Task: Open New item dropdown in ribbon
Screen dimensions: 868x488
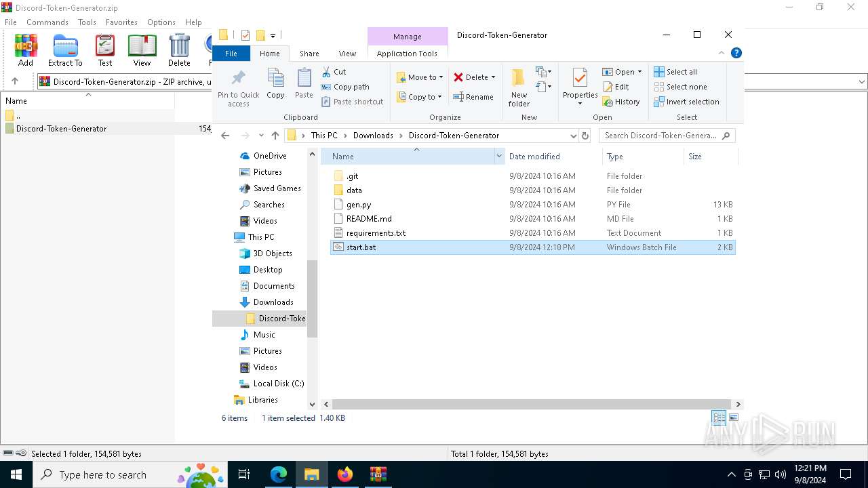Action: click(543, 72)
